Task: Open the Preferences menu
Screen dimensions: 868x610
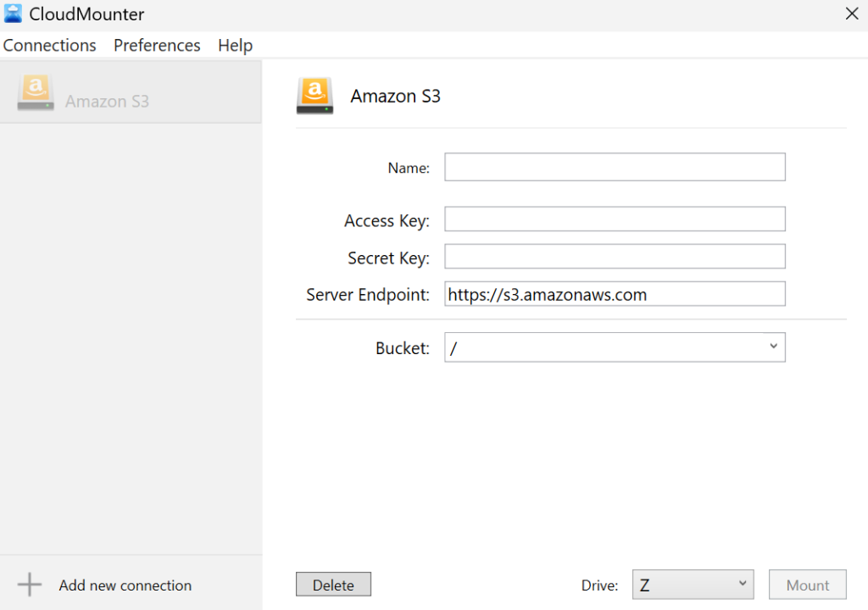Action: tap(157, 45)
